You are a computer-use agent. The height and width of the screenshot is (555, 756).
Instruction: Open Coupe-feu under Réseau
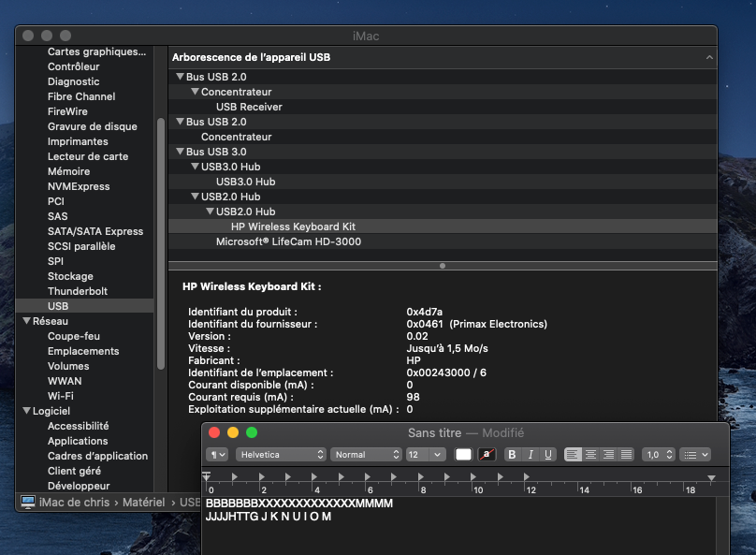74,336
